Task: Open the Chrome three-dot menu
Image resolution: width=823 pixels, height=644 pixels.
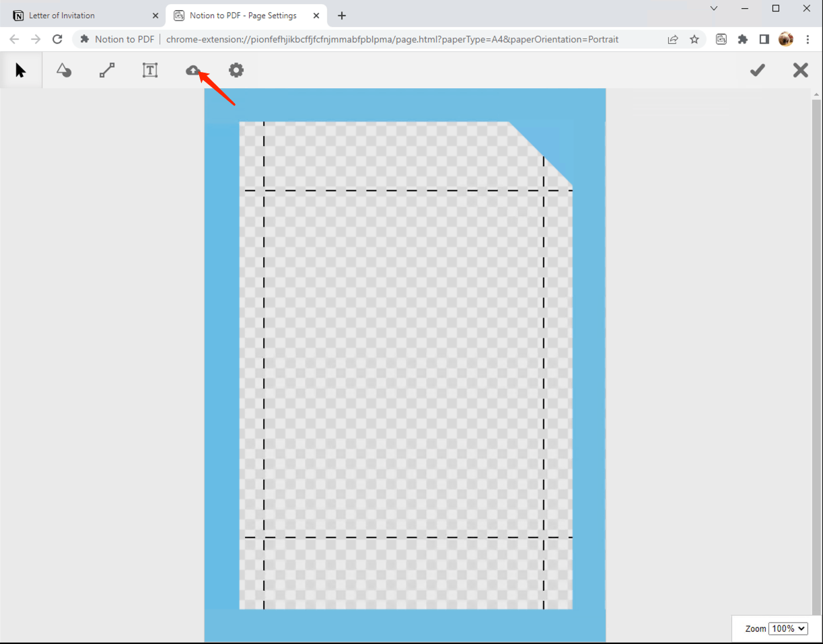Action: (808, 39)
